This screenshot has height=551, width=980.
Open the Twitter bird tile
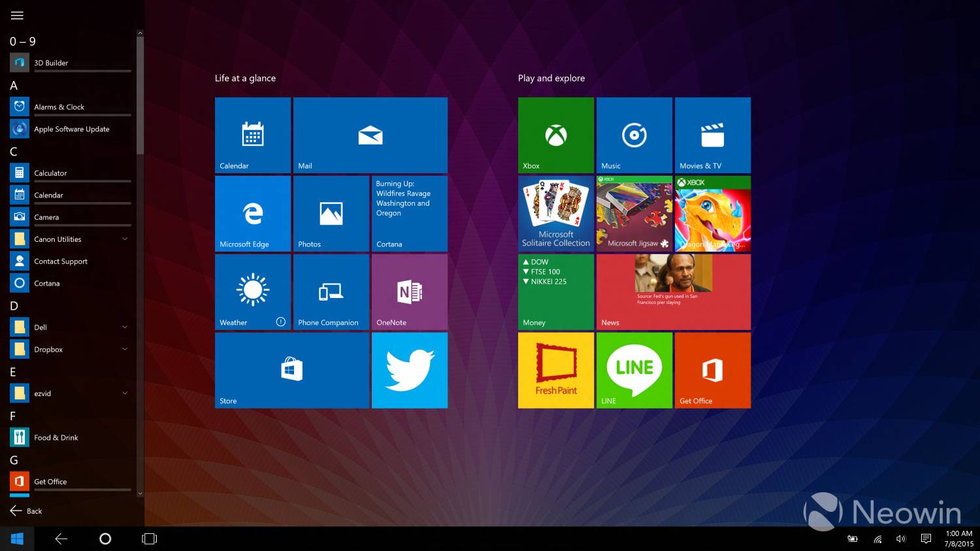(410, 371)
